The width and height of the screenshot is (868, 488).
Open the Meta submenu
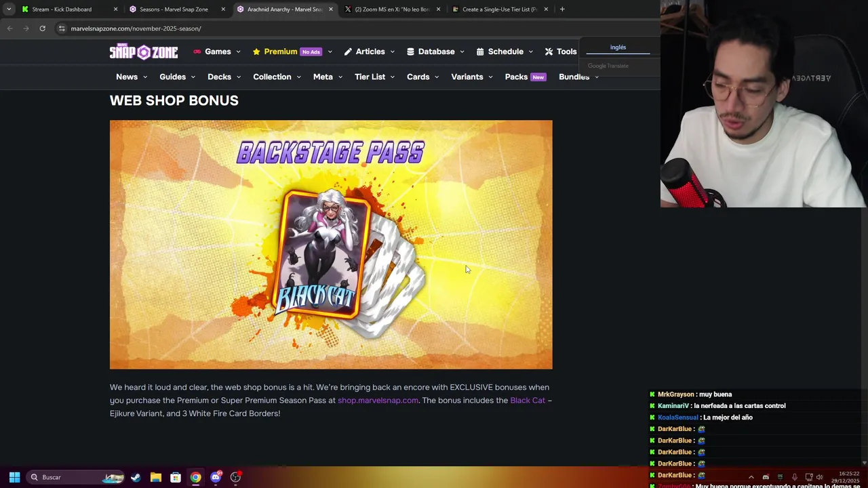pos(328,77)
